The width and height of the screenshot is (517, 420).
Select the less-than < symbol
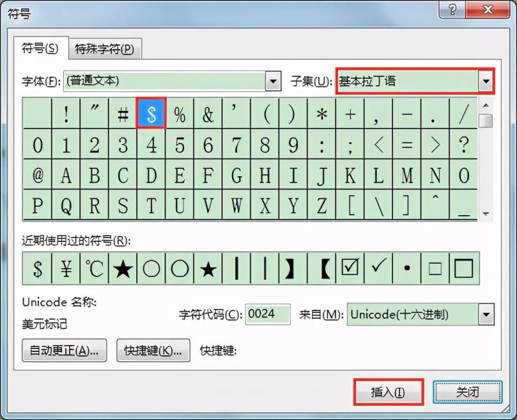(379, 144)
